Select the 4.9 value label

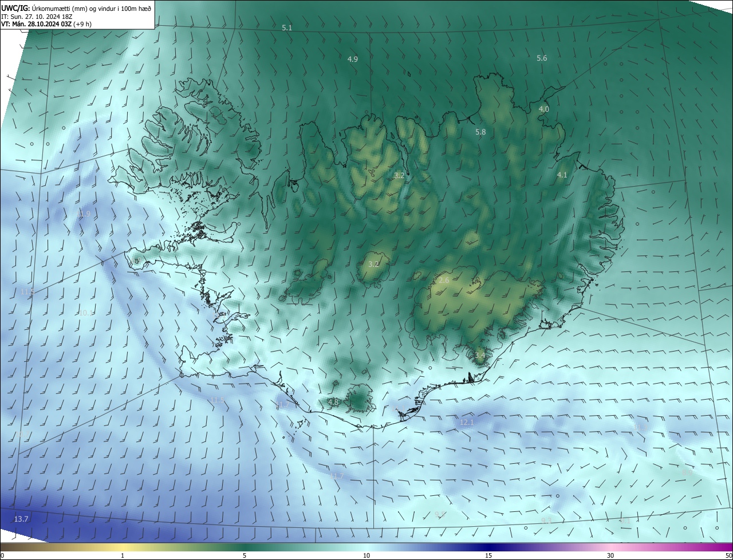[353, 59]
